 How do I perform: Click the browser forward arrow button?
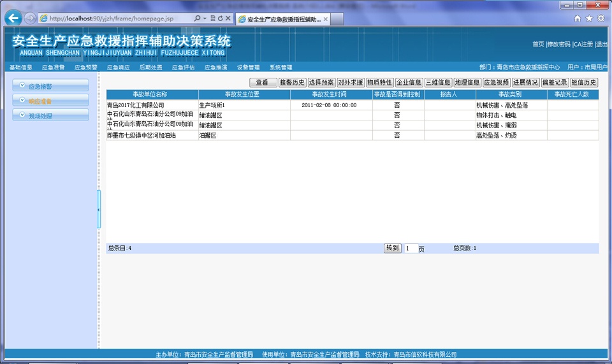pyautogui.click(x=30, y=18)
